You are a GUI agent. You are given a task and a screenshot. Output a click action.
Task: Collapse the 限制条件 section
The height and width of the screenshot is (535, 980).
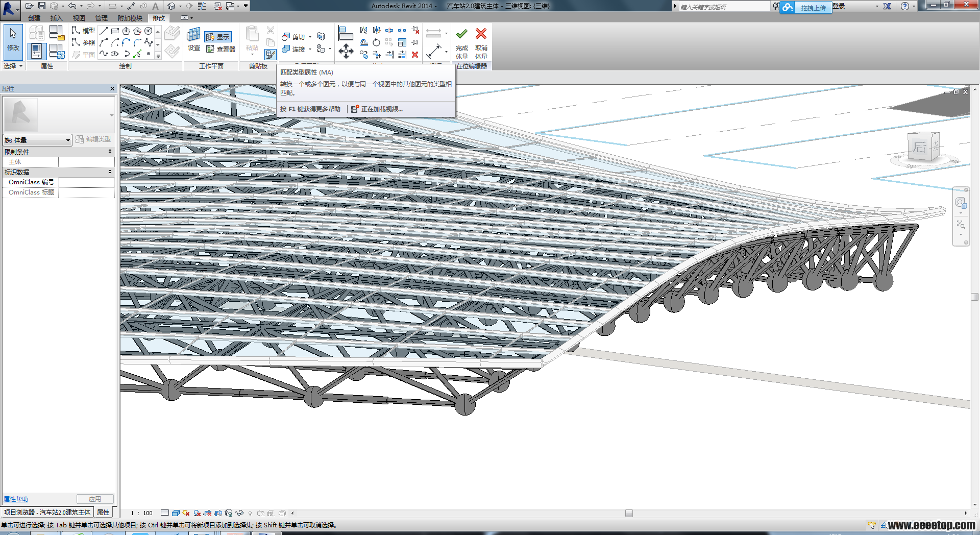coord(110,152)
